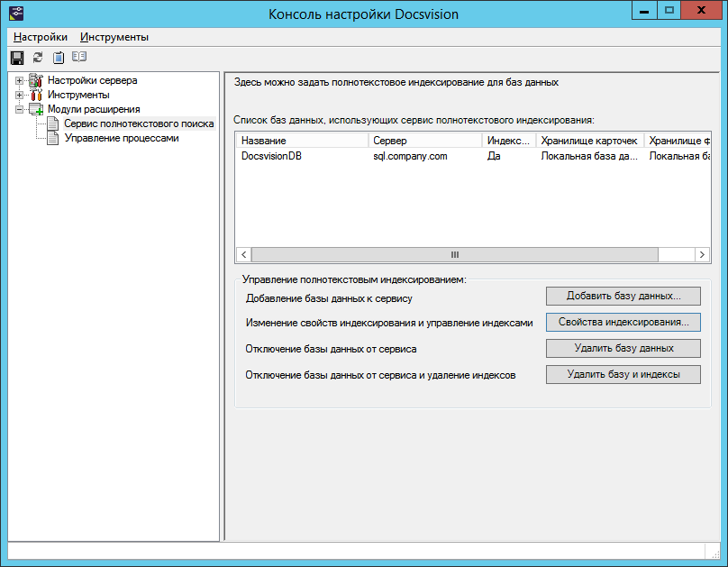Open the Настройки menu
Screen dimensions: 728x567
click(x=41, y=37)
